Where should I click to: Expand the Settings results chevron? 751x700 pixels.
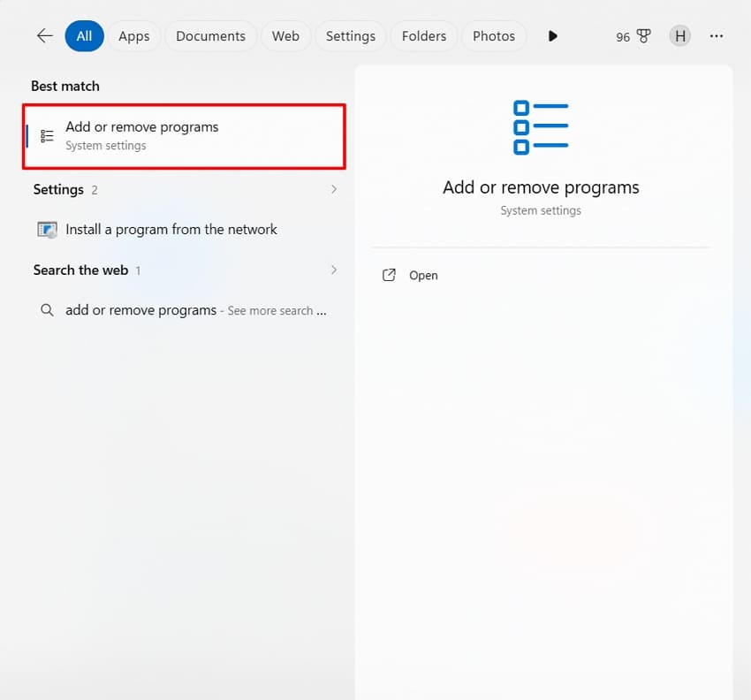click(333, 189)
